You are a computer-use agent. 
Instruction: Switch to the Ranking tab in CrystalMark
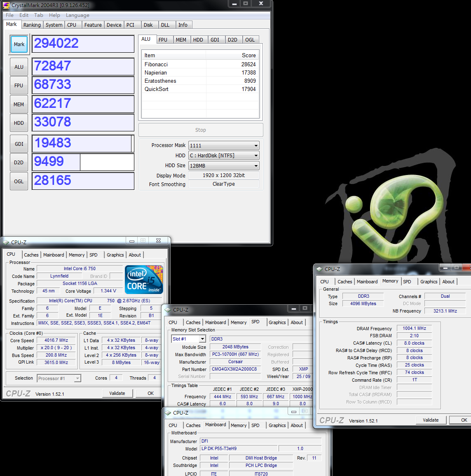pos(32,25)
